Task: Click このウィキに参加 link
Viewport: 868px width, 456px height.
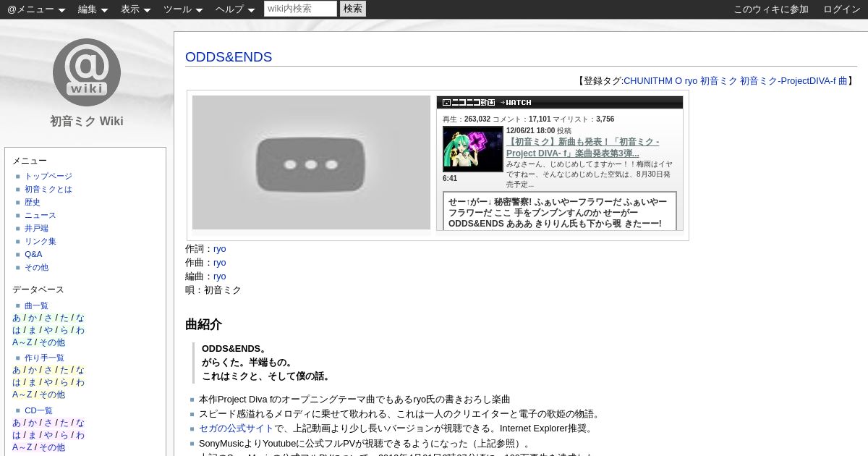Action: click(x=771, y=9)
